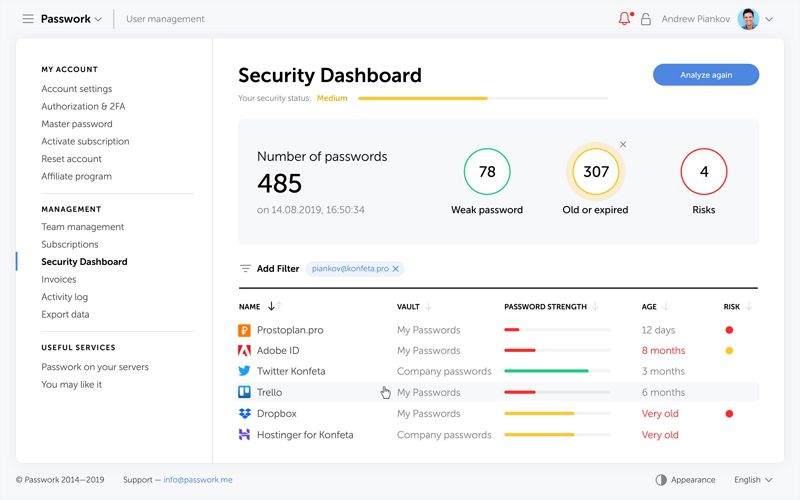
Task: Click the lock icon in header
Action: tap(646, 19)
